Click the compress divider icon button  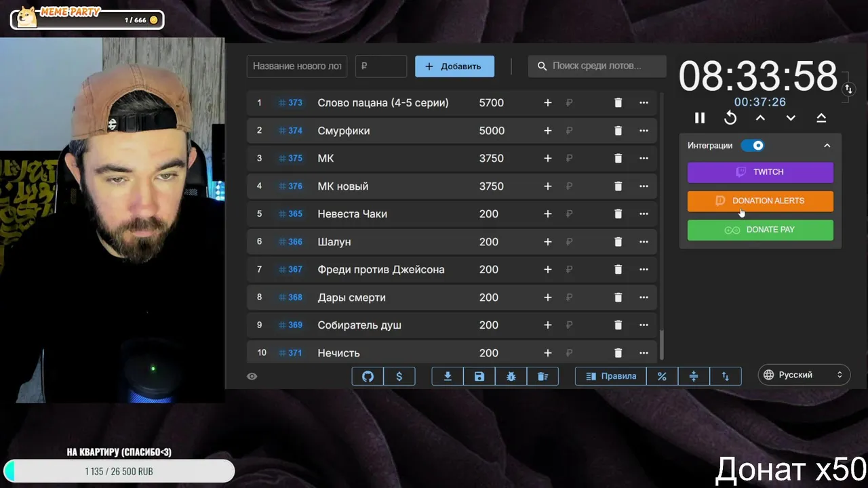(x=694, y=376)
